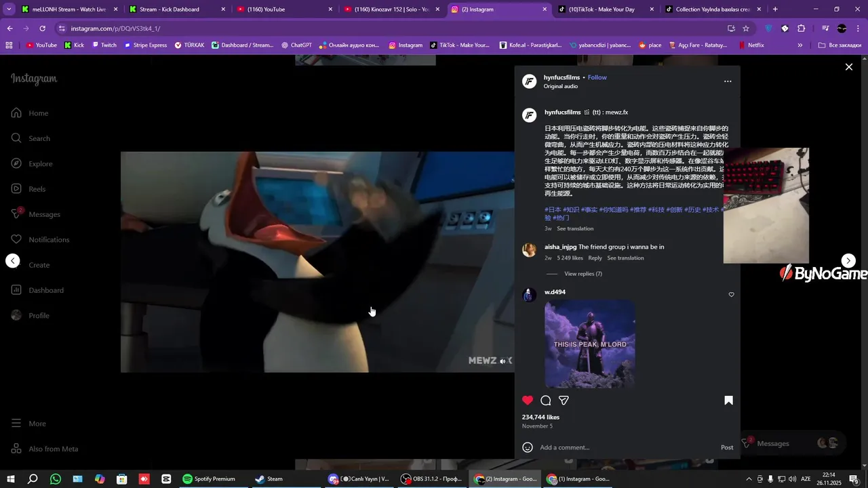
Task: Open the Dashboard sidebar item
Action: tap(37, 290)
